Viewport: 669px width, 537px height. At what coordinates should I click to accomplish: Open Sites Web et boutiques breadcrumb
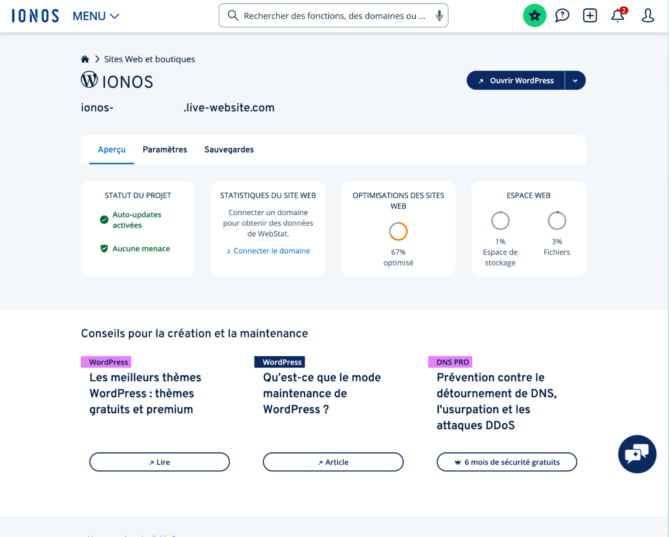coord(149,59)
